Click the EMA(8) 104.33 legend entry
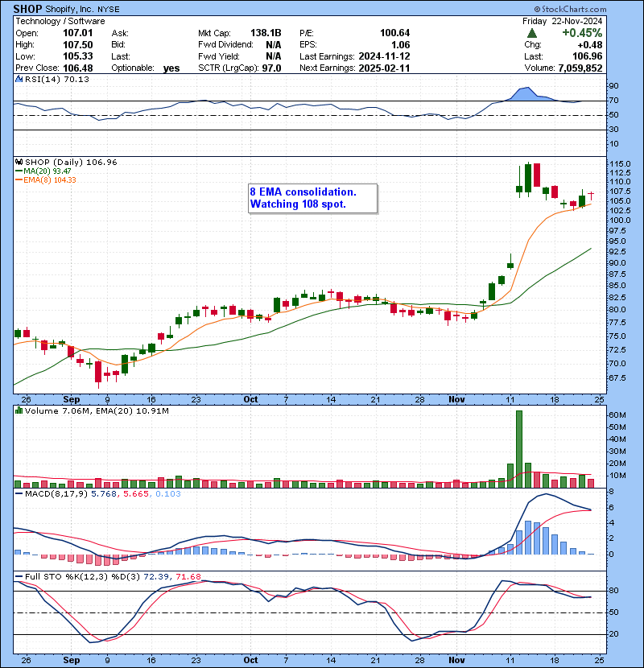Viewport: 644px width, 668px height. pos(46,179)
